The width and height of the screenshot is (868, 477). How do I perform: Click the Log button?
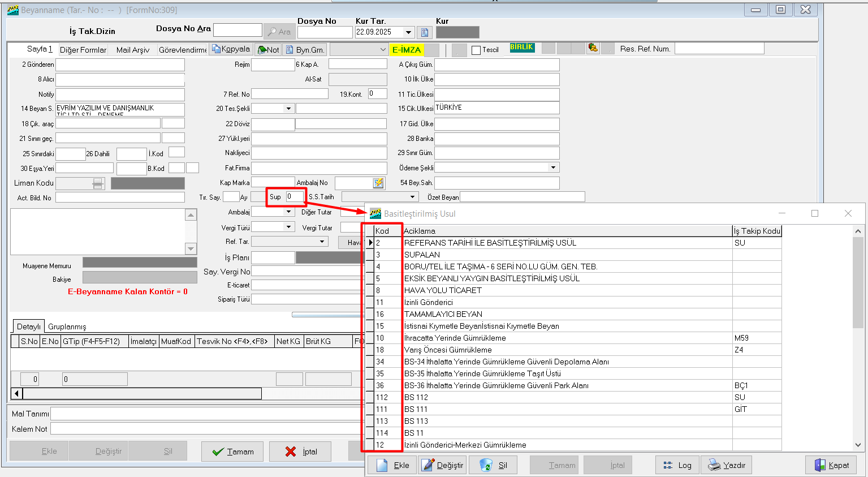677,465
